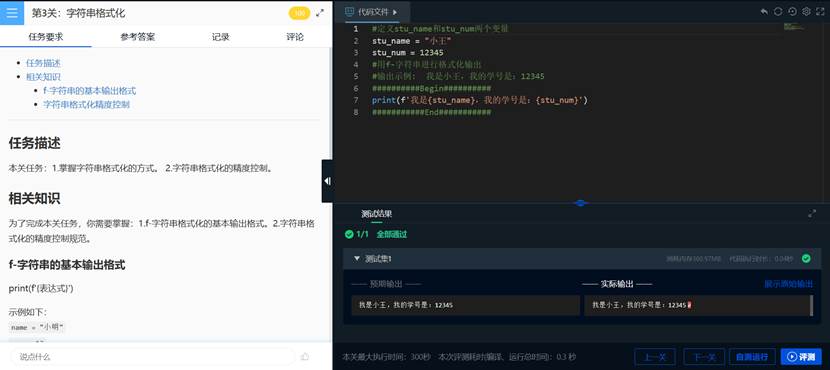Click 展示原始输出 link
Screen dimensions: 830x370
tap(788, 284)
